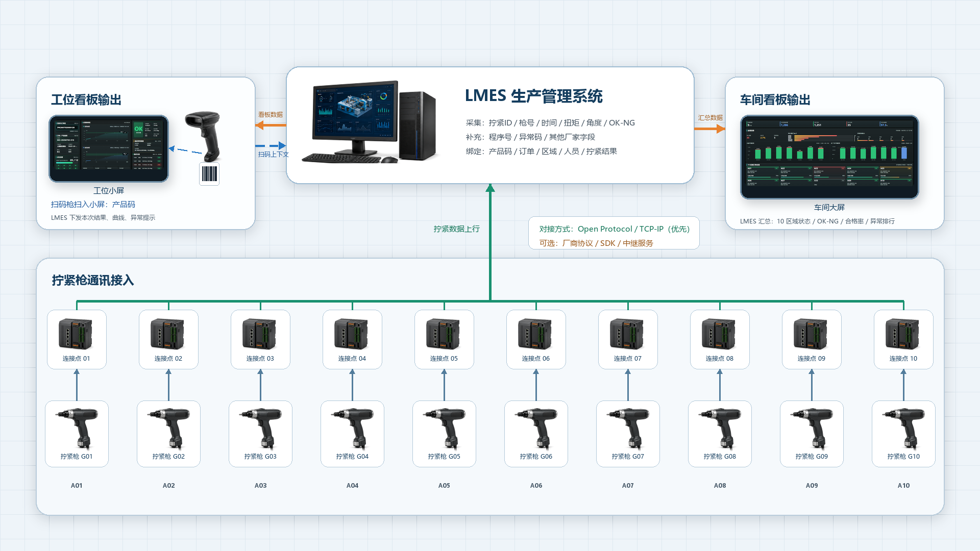Select the 扫码上下文 arrow label

click(274, 155)
